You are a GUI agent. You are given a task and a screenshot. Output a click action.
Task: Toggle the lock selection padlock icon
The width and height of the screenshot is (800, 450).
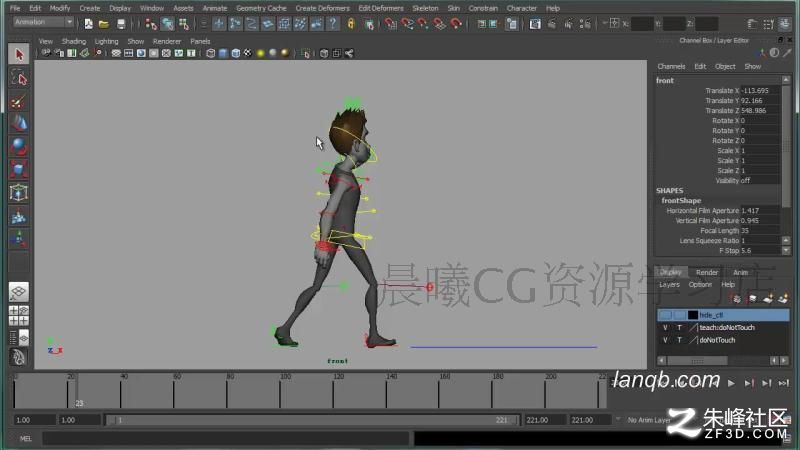click(351, 23)
